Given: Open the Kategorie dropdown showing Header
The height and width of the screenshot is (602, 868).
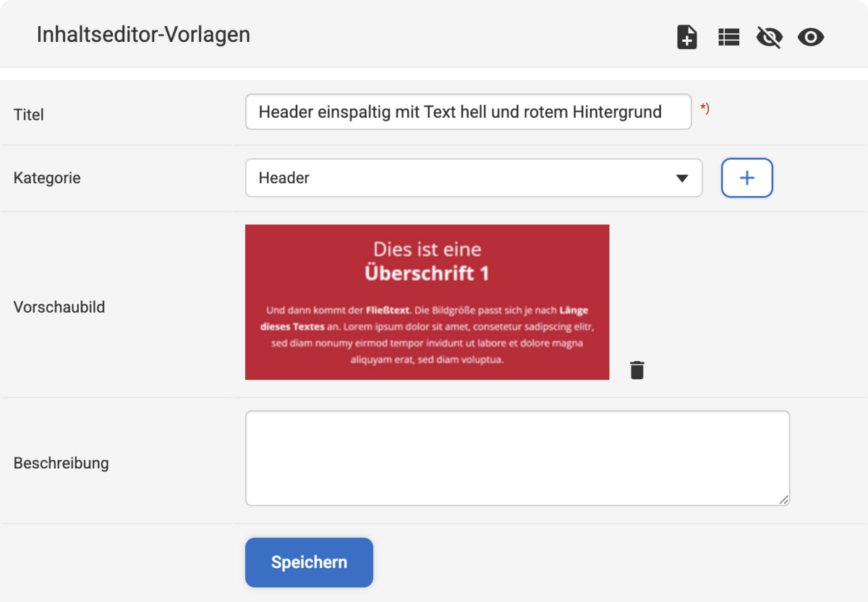Looking at the screenshot, I should coord(474,178).
